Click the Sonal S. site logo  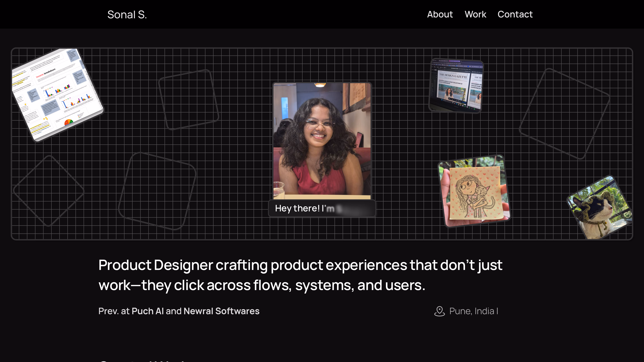[x=127, y=15]
